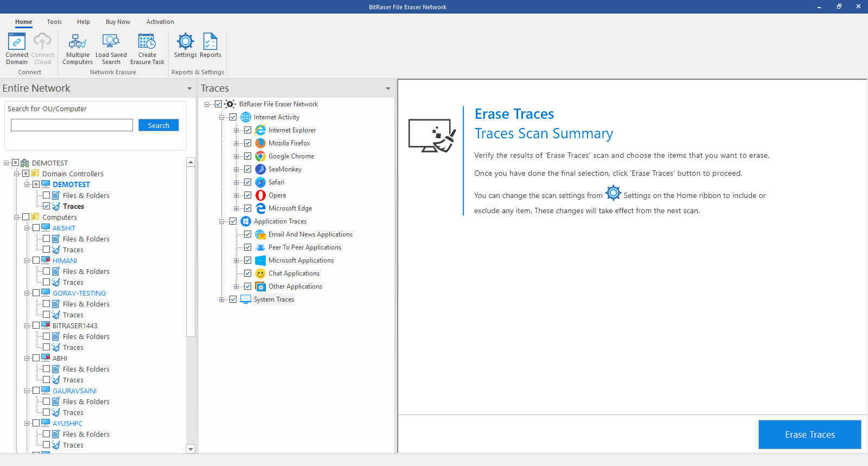The image size is (868, 466).
Task: Collapse the HIMANI computer node
Action: [27, 260]
